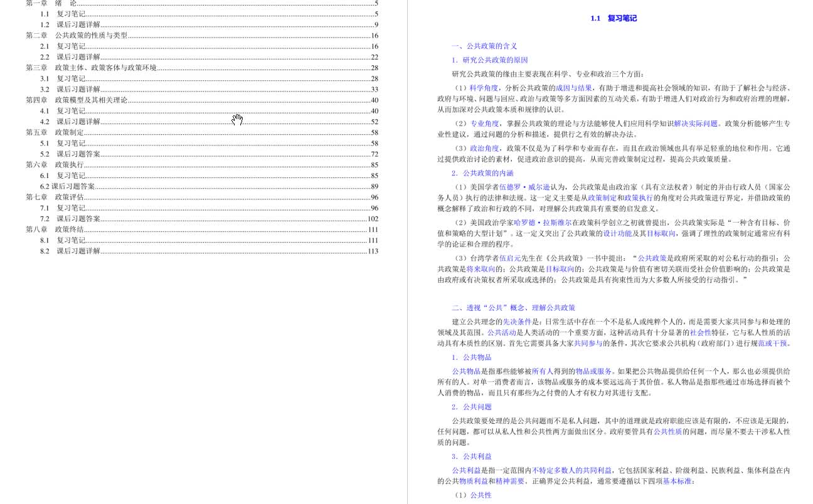Click the blue term 精神需要
This screenshot has width=813, height=504.
(x=510, y=481)
